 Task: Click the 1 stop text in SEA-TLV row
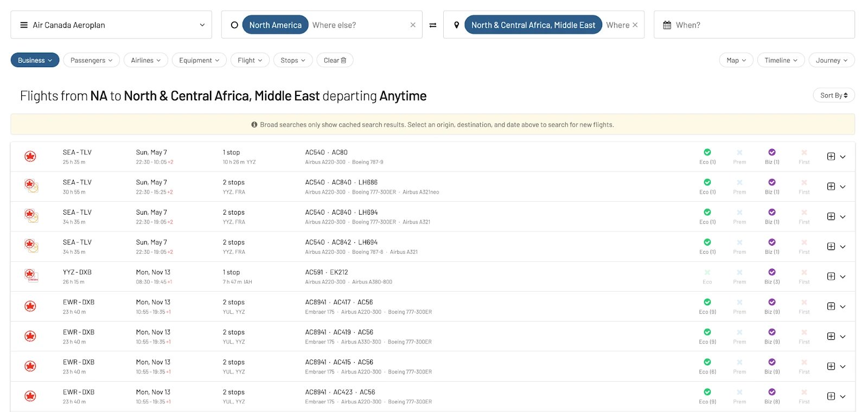pos(231,152)
